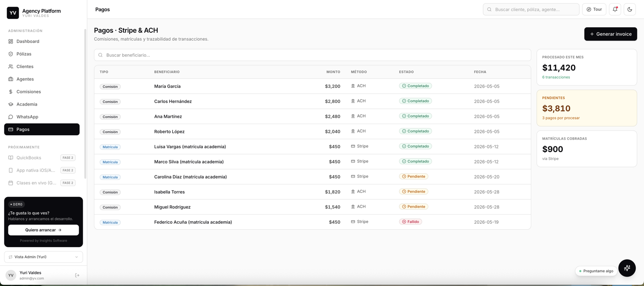The width and height of the screenshot is (644, 286).
Task: Click the Agentes briefcase icon
Action: [11, 79]
